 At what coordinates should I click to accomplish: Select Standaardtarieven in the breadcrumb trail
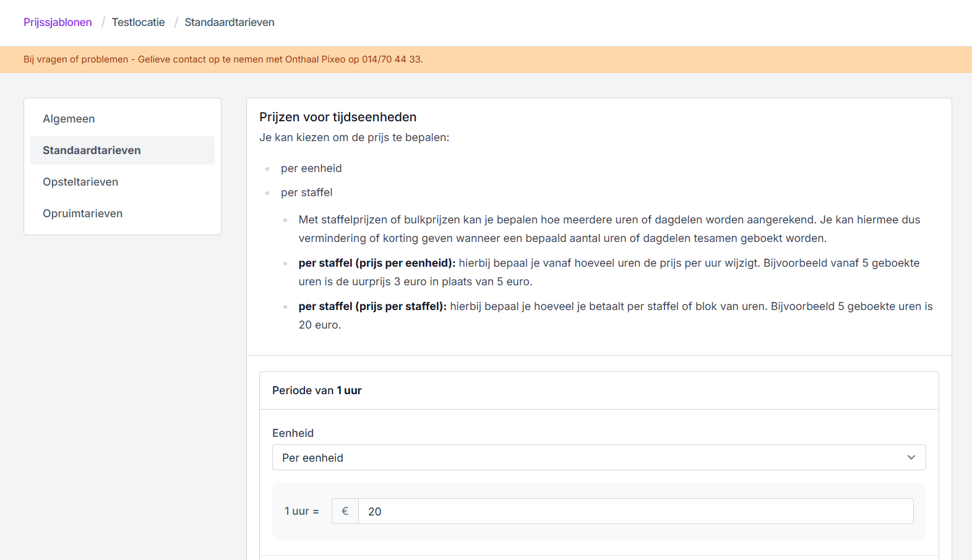[x=229, y=22]
